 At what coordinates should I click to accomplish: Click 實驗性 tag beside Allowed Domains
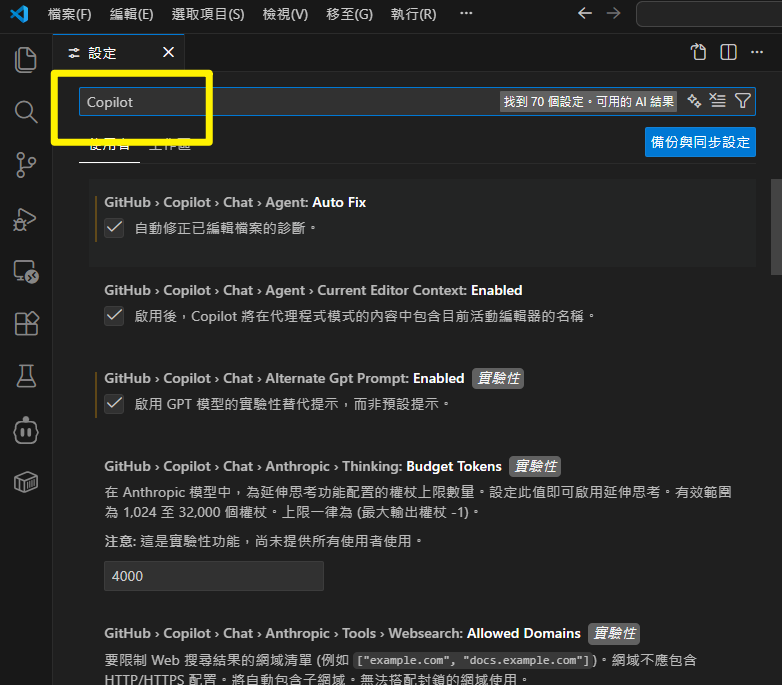point(614,633)
